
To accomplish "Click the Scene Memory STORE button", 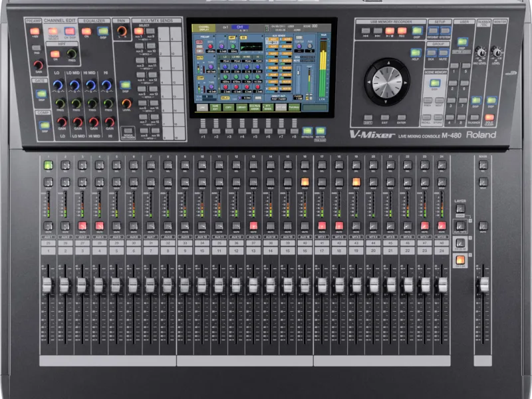I will (438, 118).
